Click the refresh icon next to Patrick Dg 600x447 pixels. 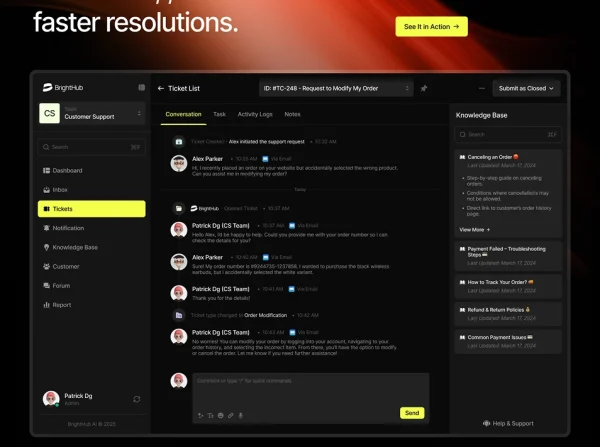click(137, 399)
